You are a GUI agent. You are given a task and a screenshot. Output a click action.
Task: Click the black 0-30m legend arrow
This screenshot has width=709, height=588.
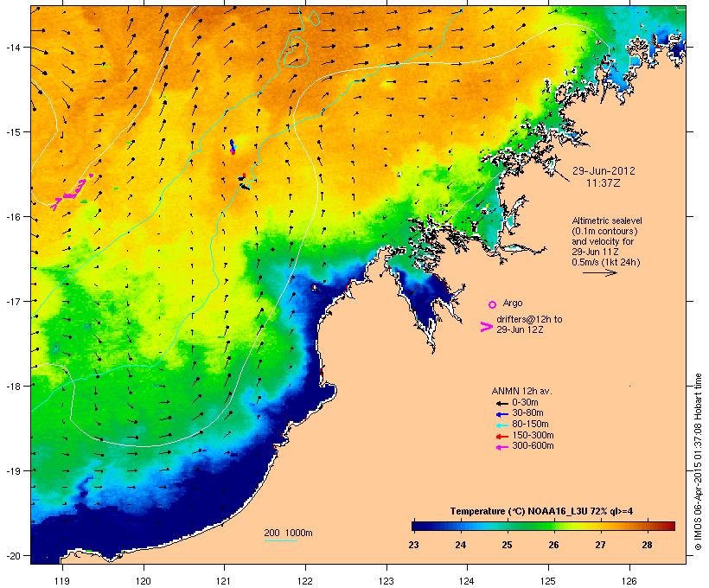pyautogui.click(x=502, y=403)
